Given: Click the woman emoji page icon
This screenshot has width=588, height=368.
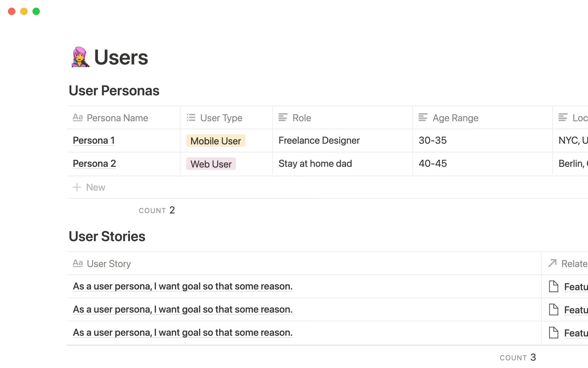Looking at the screenshot, I should (x=80, y=57).
